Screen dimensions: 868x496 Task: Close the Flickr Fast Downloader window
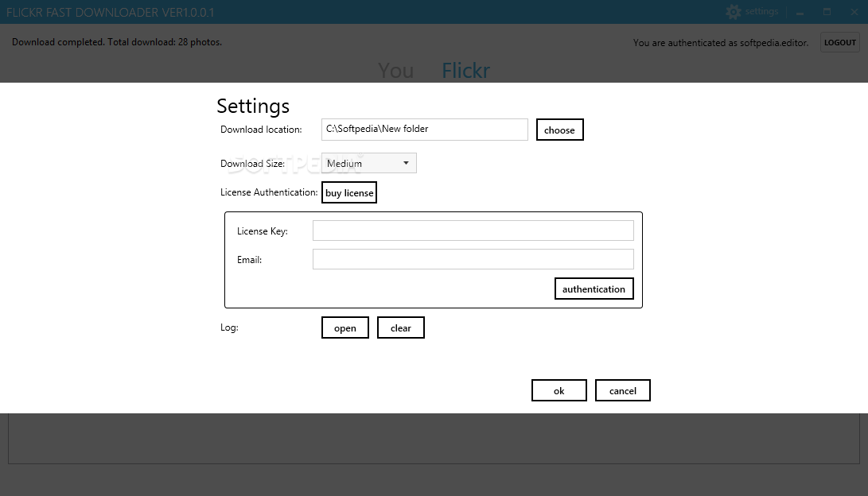(x=854, y=12)
